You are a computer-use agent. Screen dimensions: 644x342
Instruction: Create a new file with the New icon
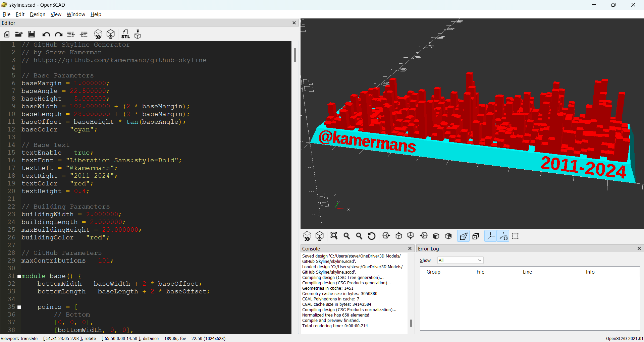7,34
